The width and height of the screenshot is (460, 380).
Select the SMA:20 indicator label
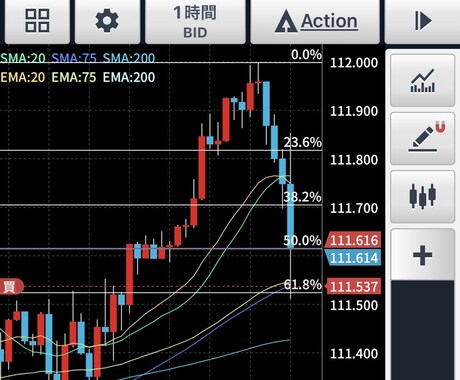point(23,58)
